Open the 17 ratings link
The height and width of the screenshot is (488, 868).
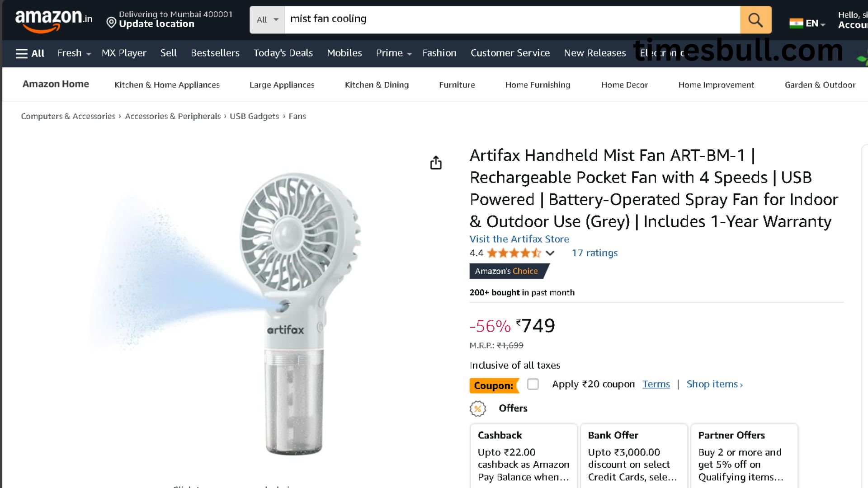(594, 253)
